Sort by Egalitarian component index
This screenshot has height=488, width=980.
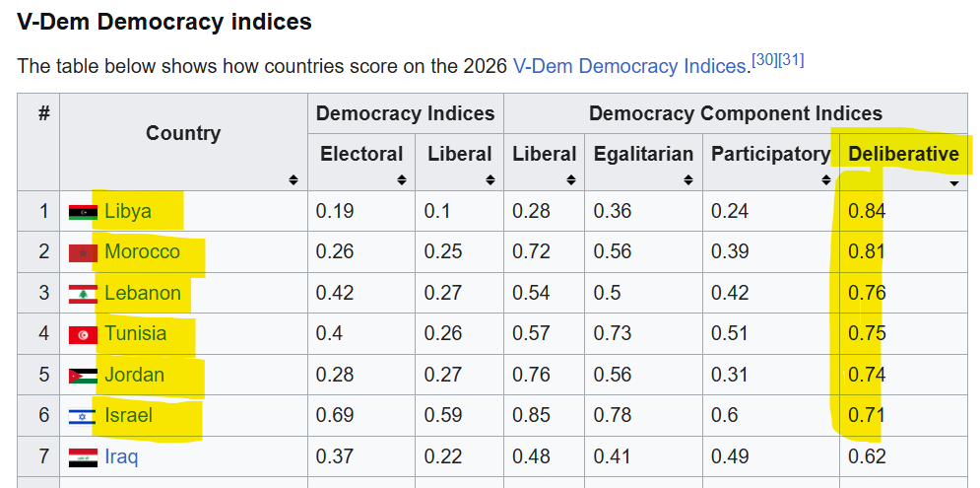click(686, 180)
